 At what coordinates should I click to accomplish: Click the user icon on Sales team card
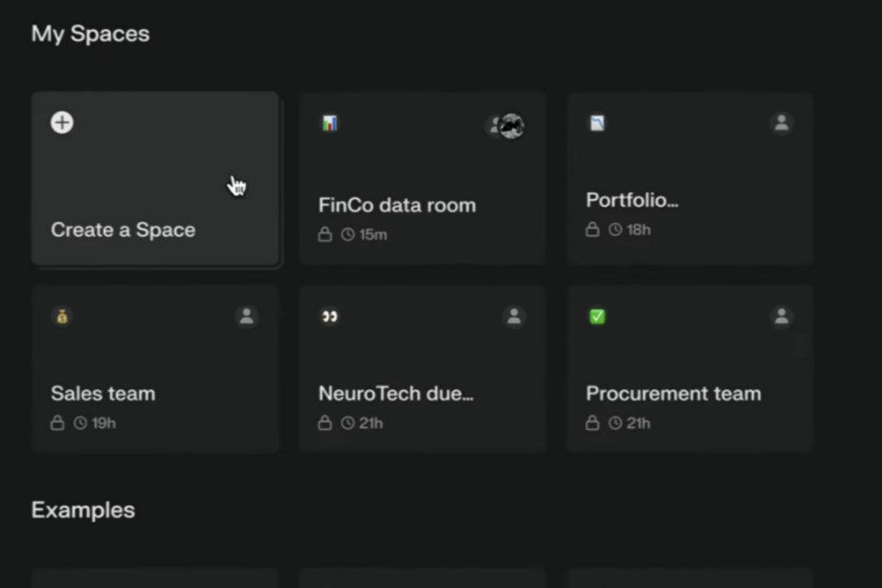(245, 316)
